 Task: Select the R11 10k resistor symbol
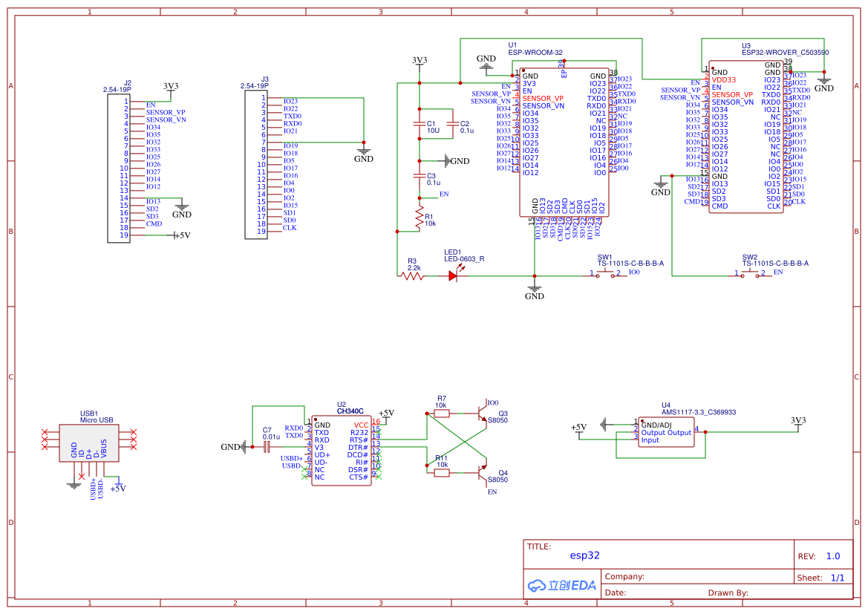click(x=441, y=472)
